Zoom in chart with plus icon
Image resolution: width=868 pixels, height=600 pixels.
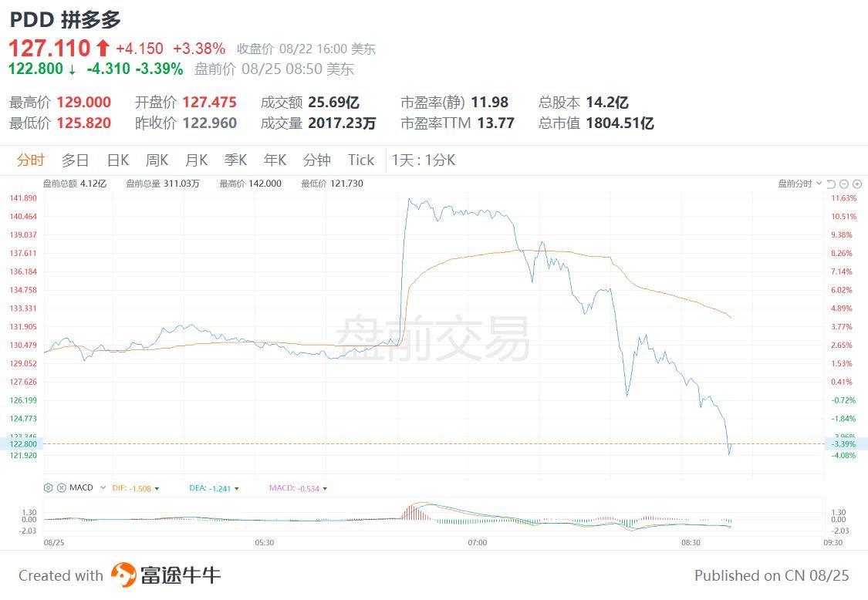857,184
